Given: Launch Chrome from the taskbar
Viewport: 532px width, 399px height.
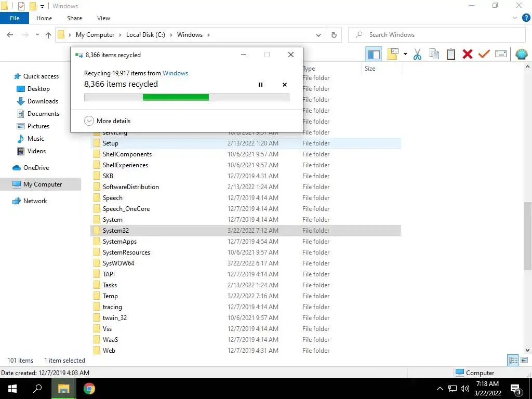Looking at the screenshot, I should 89,389.
